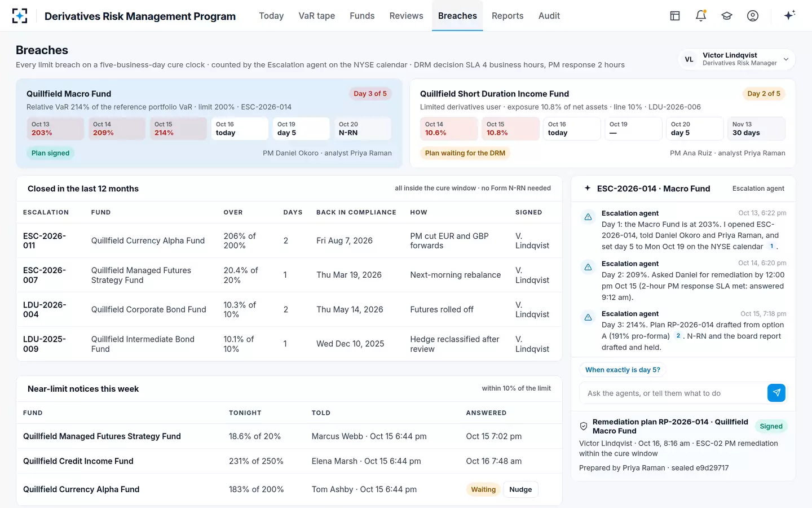
Task: Expand the Victor Lindqvist user dropdown
Action: [x=736, y=59]
